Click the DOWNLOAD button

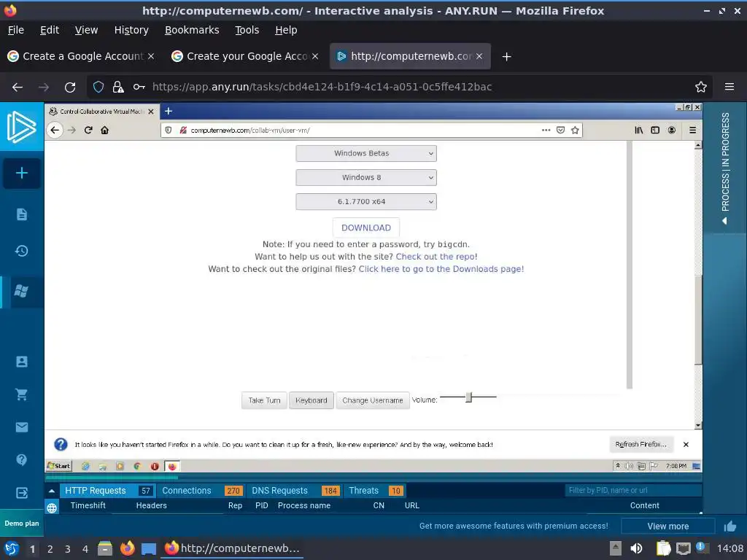(x=366, y=227)
